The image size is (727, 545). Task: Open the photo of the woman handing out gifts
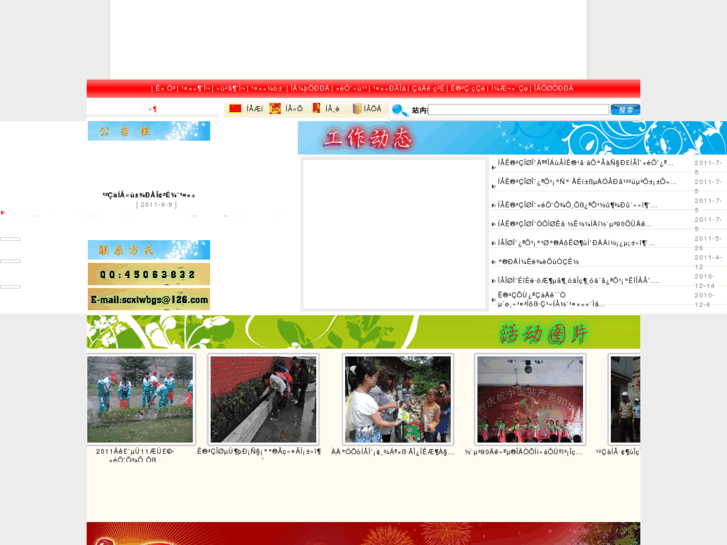398,399
